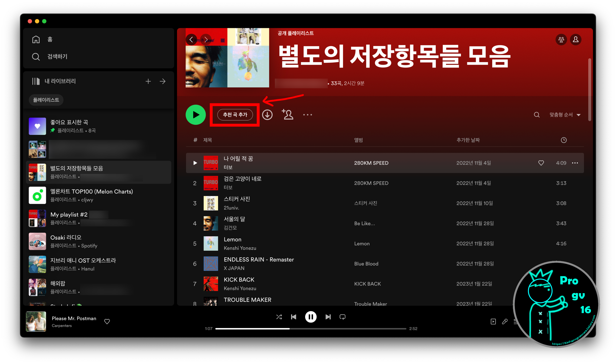
Task: Toggle repeat mode in the playback controls
Action: coord(342,317)
